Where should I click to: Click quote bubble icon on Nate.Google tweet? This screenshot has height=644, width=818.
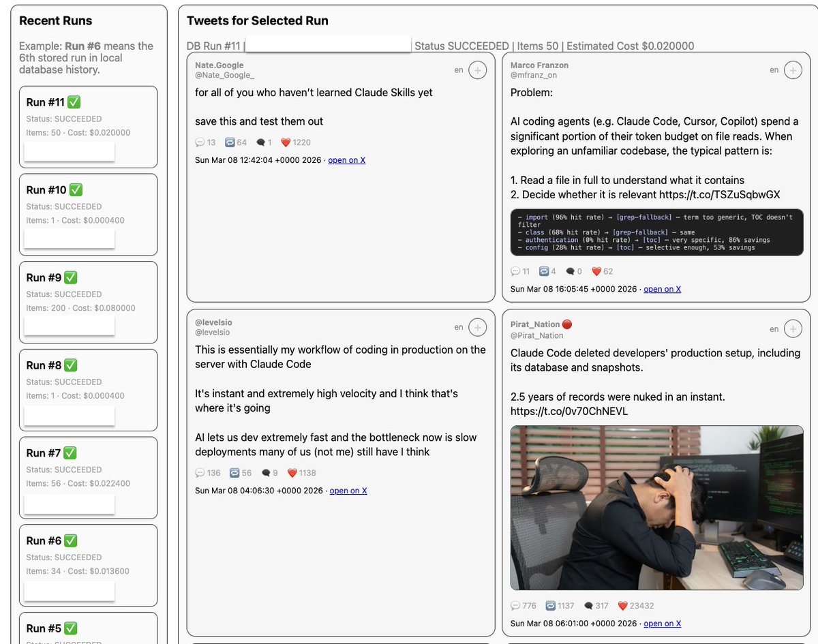click(260, 142)
